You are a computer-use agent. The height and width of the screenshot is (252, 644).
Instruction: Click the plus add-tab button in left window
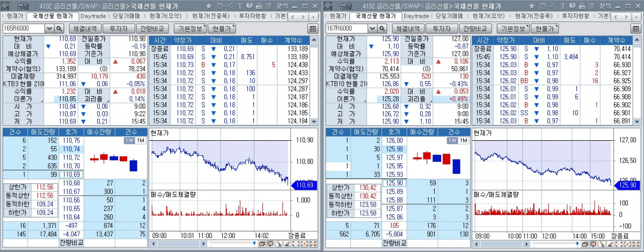click(313, 17)
